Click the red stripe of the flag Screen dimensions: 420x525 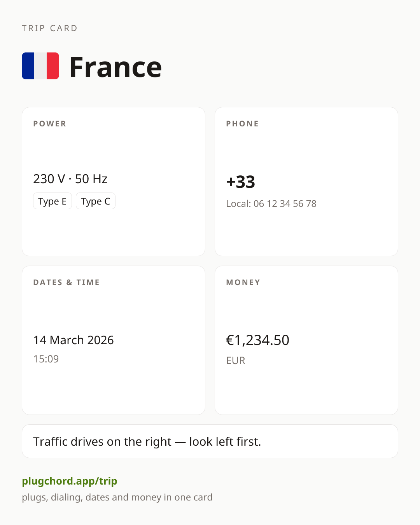(x=53, y=66)
